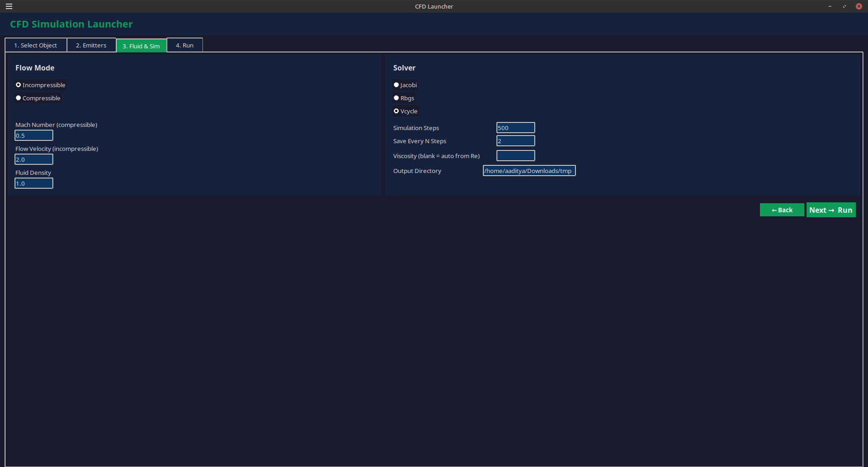Viewport: 868px width, 467px height.
Task: Switch to the 1. Select Object tab
Action: [36, 45]
